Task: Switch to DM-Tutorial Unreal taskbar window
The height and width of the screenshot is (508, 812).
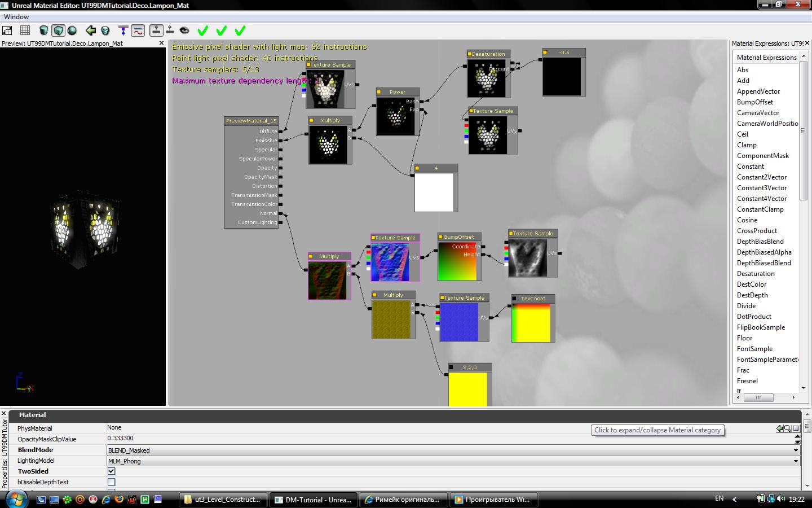Action: pyautogui.click(x=313, y=500)
